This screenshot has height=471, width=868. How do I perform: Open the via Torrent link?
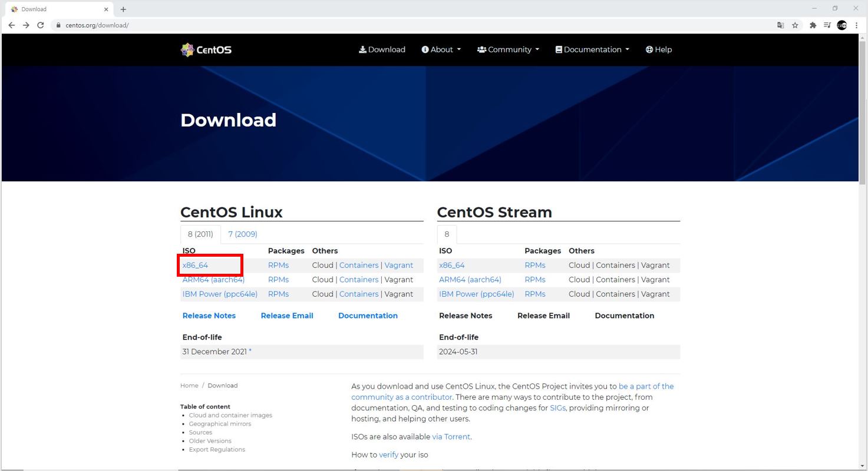click(x=451, y=437)
